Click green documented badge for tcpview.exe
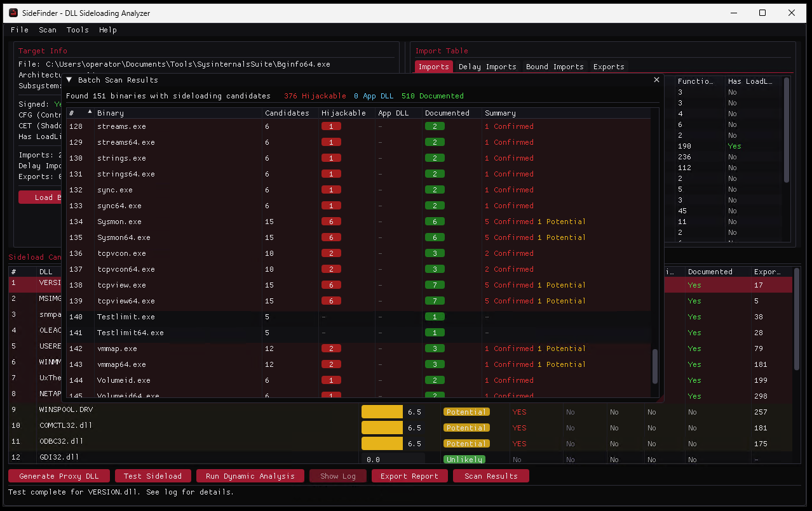 [x=435, y=285]
